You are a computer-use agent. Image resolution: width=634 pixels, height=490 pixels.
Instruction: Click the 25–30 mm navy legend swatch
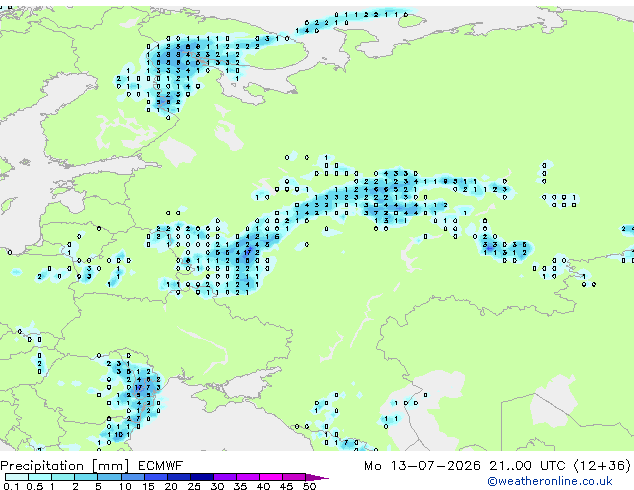[202, 477]
